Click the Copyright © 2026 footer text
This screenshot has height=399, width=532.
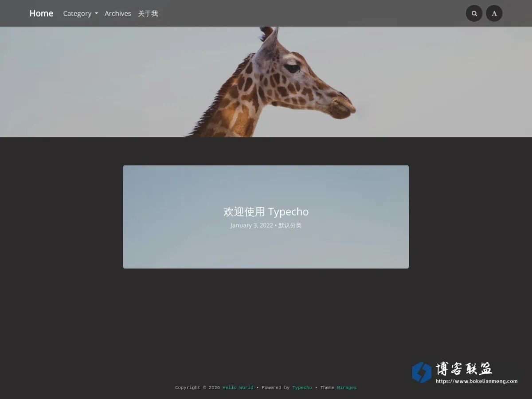coord(197,387)
